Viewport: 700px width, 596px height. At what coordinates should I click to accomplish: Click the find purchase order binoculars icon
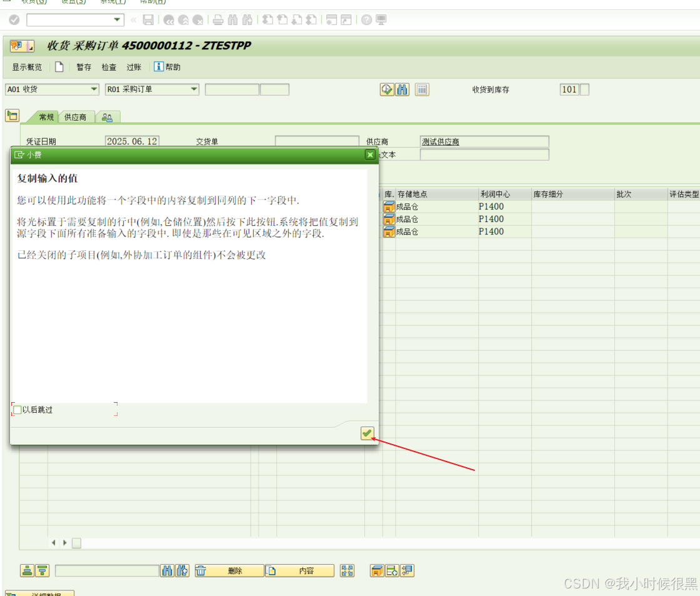[402, 89]
